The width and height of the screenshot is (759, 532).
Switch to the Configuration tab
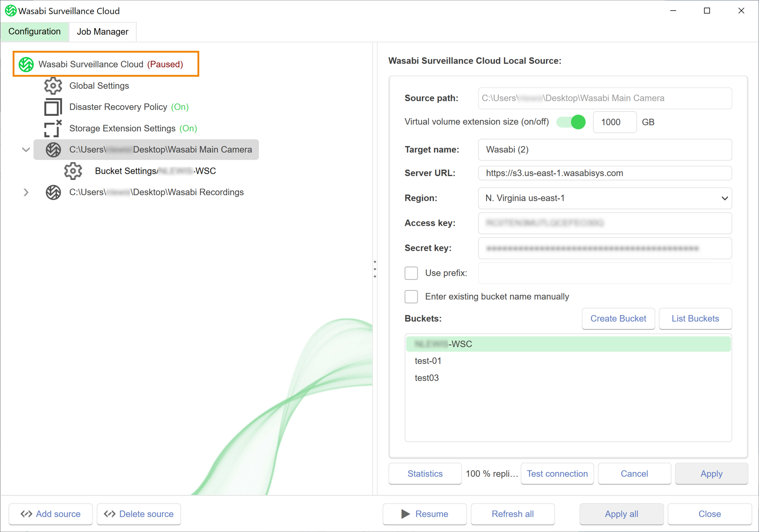[35, 32]
